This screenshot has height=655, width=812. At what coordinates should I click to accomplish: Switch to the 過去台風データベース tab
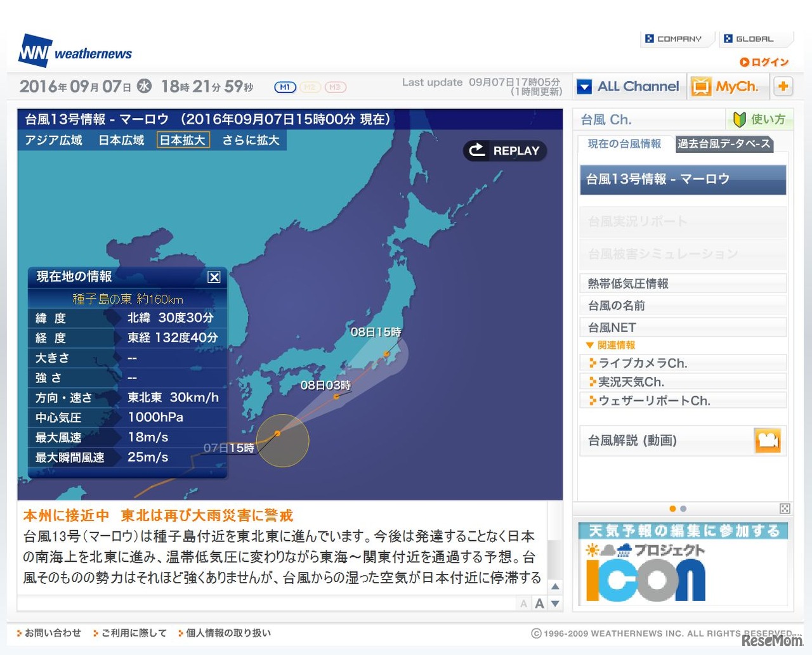pyautogui.click(x=724, y=145)
